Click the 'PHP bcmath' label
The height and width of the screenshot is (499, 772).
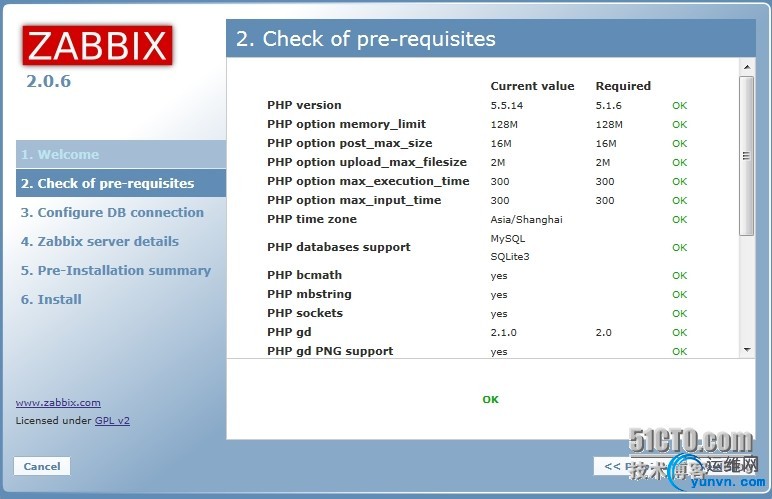304,275
